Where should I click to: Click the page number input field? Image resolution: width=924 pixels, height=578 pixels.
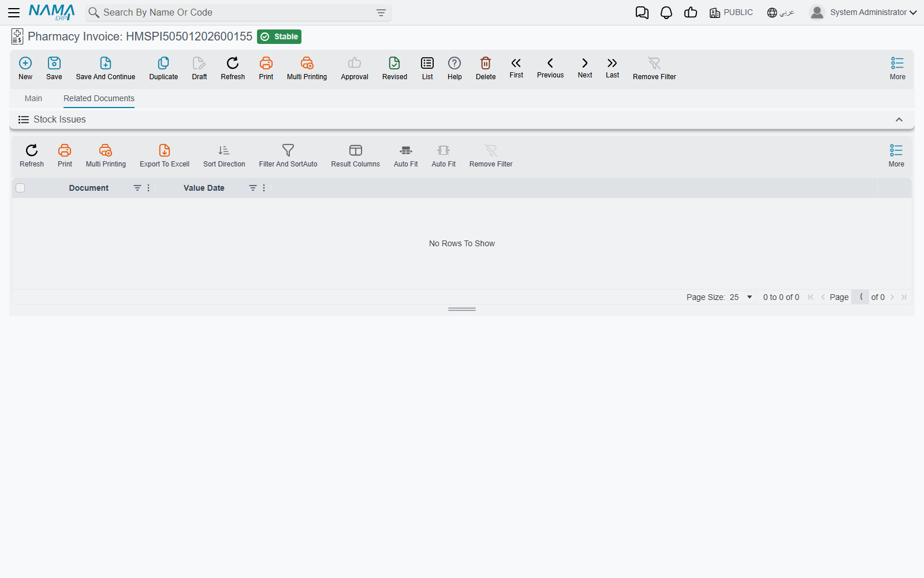(x=860, y=297)
